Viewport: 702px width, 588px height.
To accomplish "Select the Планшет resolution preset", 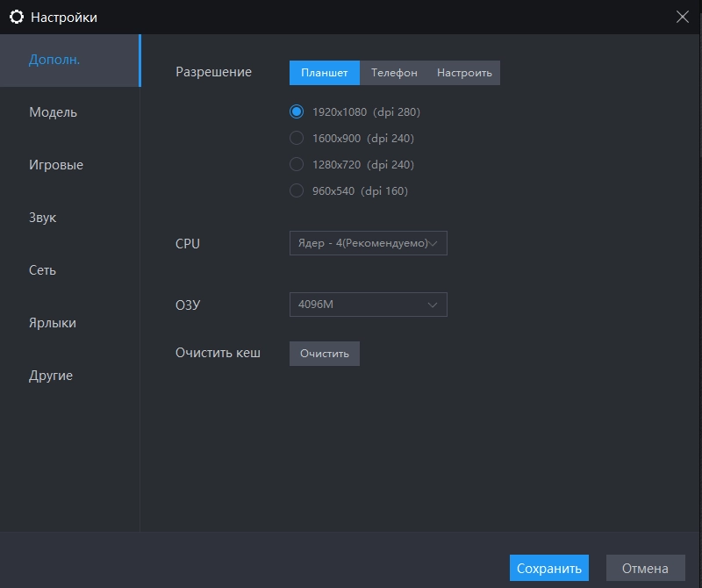I will 324,73.
